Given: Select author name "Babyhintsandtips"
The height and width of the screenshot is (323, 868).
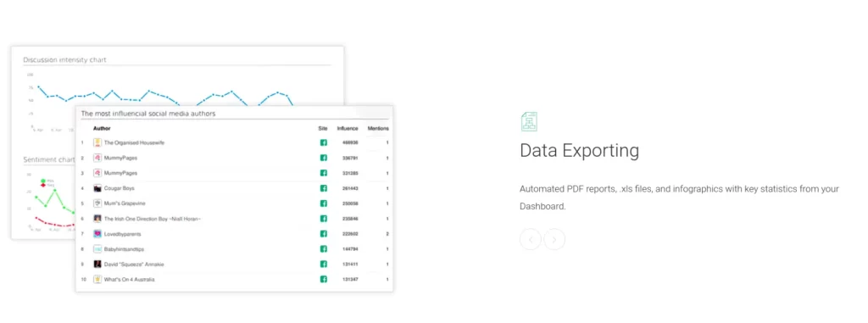Looking at the screenshot, I should (x=125, y=249).
